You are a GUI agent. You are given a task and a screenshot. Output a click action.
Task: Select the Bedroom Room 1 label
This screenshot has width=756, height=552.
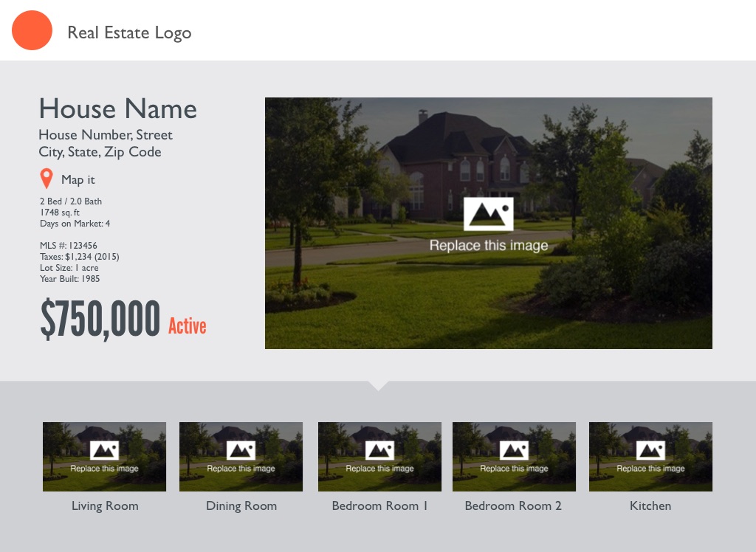pyautogui.click(x=379, y=506)
